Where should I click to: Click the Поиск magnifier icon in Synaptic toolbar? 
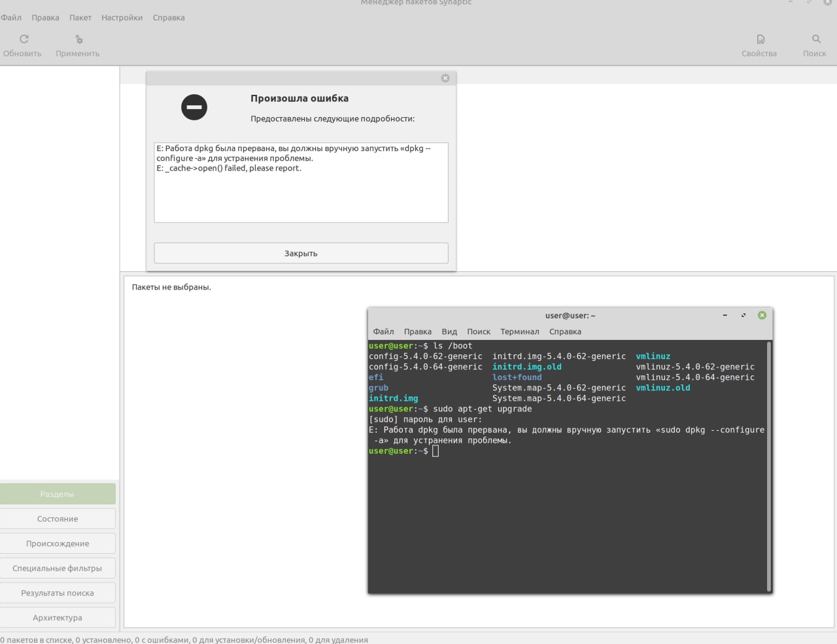click(x=816, y=39)
